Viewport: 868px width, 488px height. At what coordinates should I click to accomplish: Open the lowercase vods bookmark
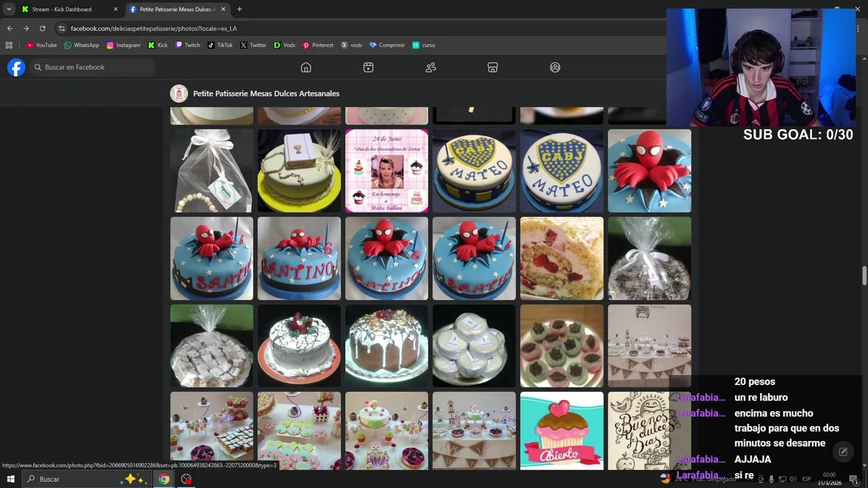tap(351, 45)
